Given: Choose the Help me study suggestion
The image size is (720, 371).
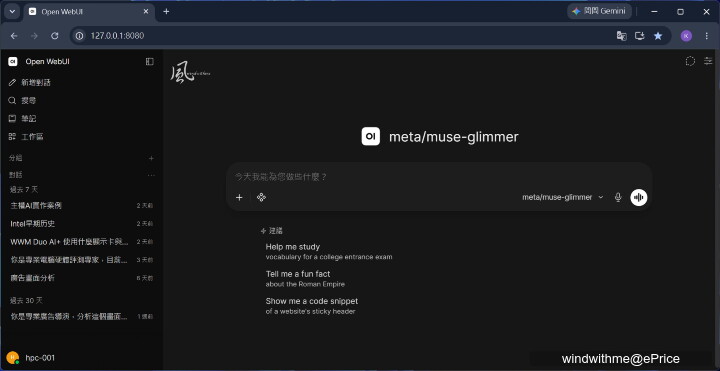Looking at the screenshot, I should tap(329, 251).
